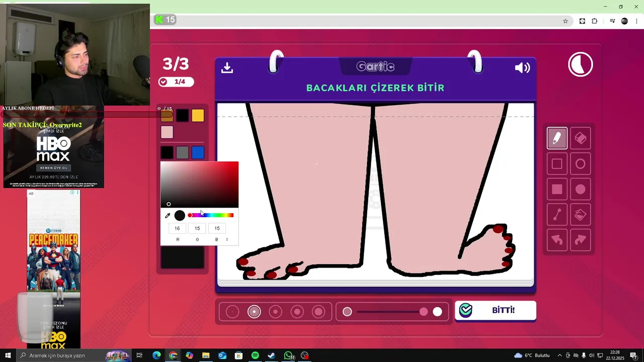
Task: Select the pencil drawing tool
Action: coord(557,138)
